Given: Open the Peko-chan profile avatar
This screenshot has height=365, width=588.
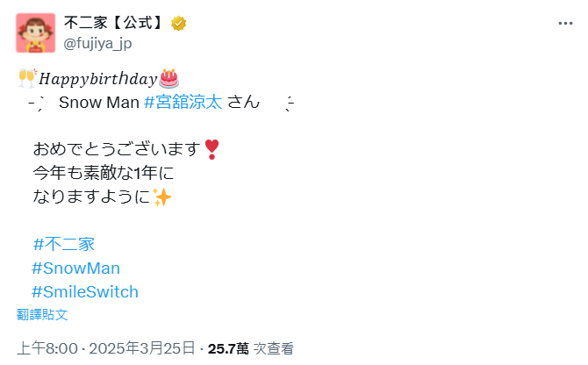Looking at the screenshot, I should tap(36, 33).
